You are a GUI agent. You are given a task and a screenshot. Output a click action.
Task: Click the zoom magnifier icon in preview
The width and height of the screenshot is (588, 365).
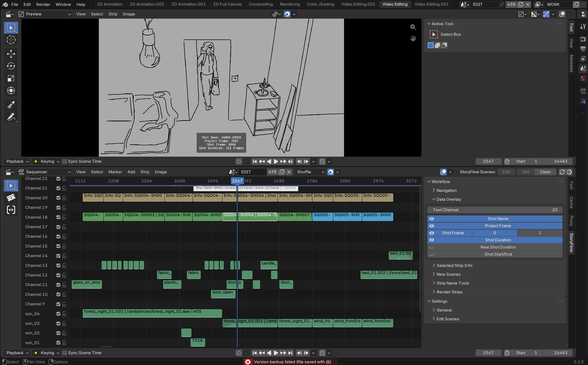click(413, 27)
